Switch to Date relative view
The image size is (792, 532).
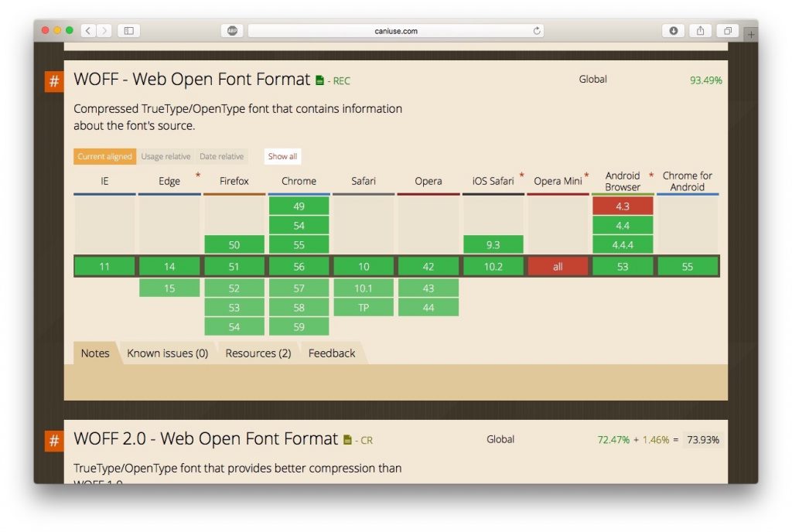point(222,156)
